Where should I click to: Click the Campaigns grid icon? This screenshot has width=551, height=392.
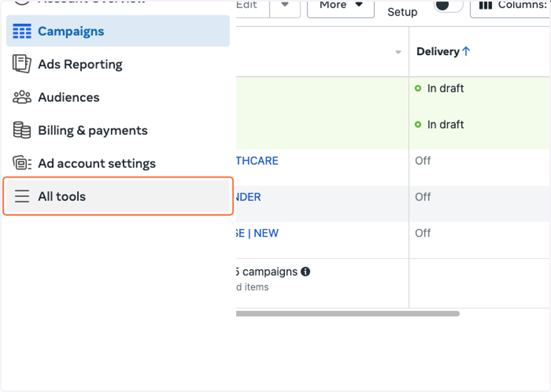point(22,32)
